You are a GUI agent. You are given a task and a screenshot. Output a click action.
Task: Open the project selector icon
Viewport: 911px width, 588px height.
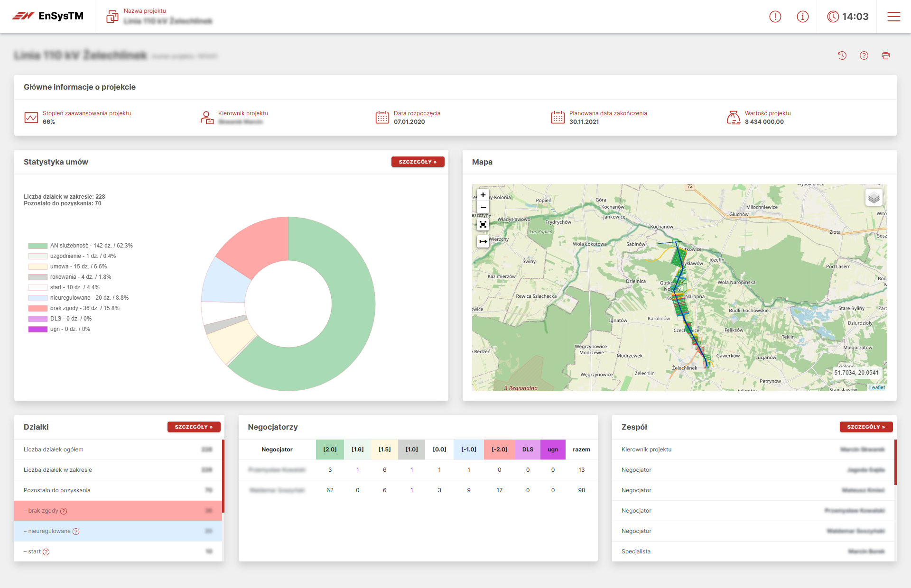112,17
